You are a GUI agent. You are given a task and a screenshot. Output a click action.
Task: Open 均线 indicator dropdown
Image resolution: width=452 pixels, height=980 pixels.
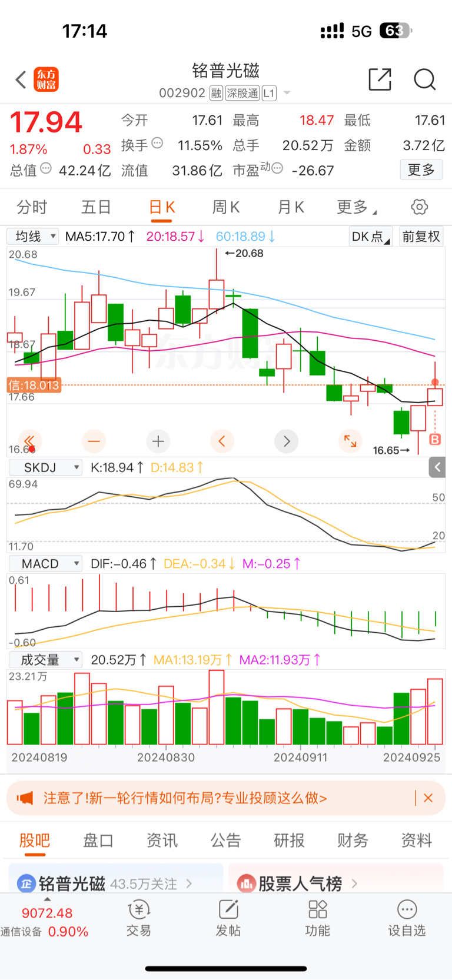[x=33, y=237]
